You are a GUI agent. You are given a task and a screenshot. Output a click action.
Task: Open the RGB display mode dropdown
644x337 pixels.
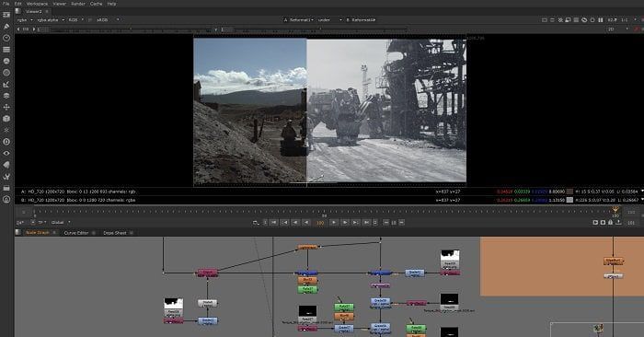(75, 19)
